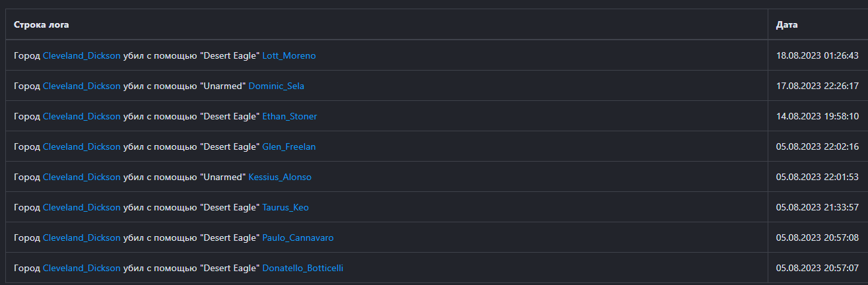Open the Dominic_Sela player link
Screen dimensions: 868x285
click(276, 86)
